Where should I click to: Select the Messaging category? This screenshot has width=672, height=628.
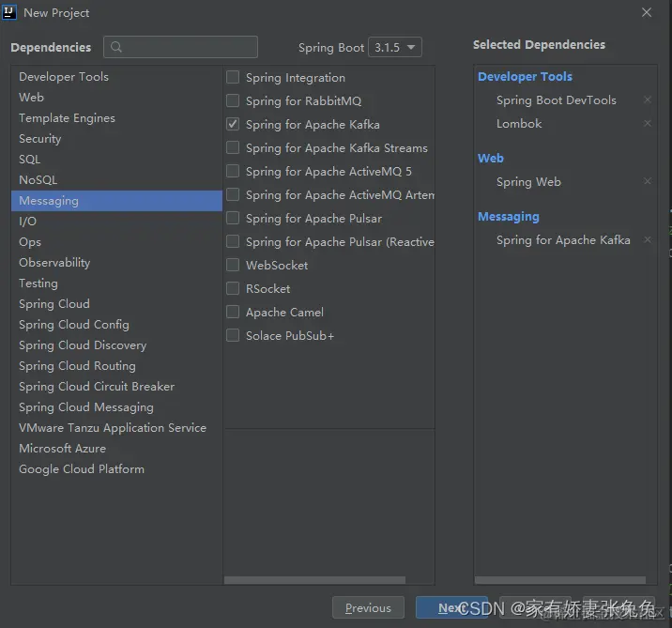(116, 201)
